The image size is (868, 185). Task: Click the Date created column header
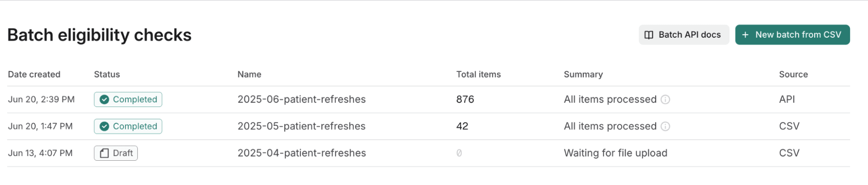tap(34, 75)
